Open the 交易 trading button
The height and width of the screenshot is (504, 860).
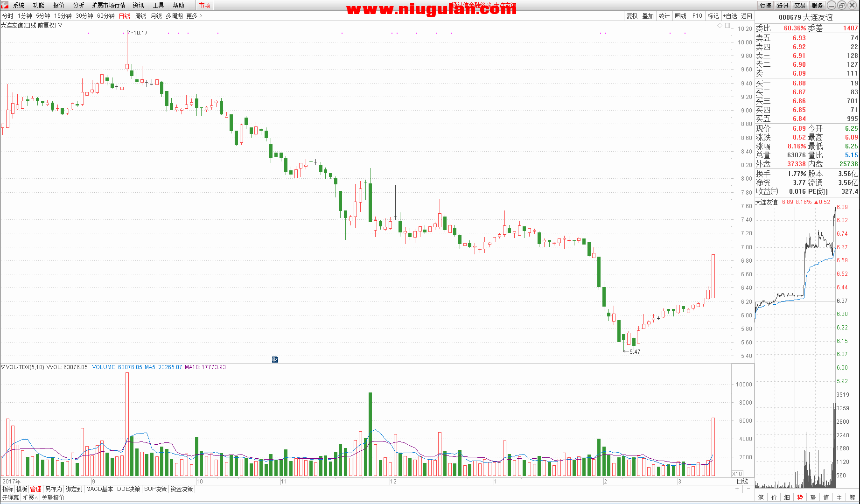pos(800,5)
